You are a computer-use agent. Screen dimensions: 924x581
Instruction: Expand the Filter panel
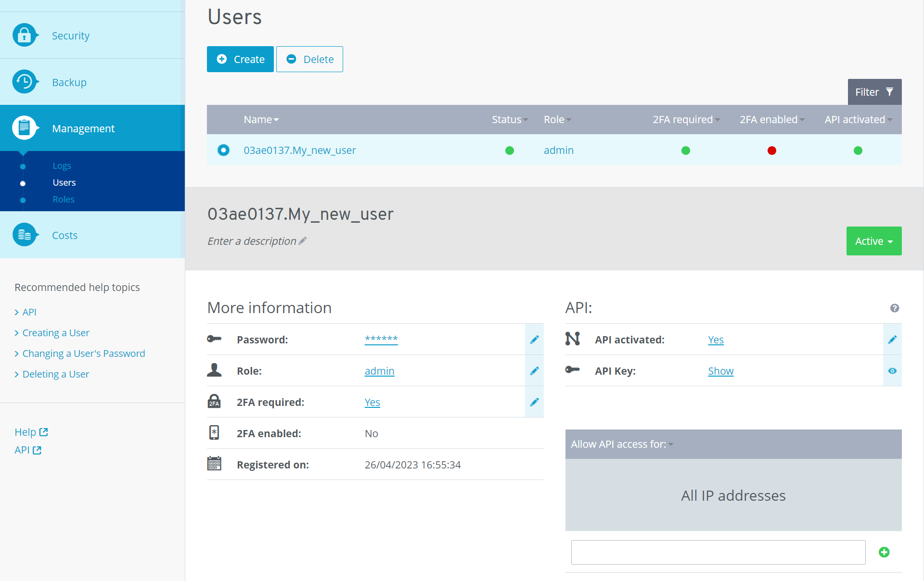(874, 92)
